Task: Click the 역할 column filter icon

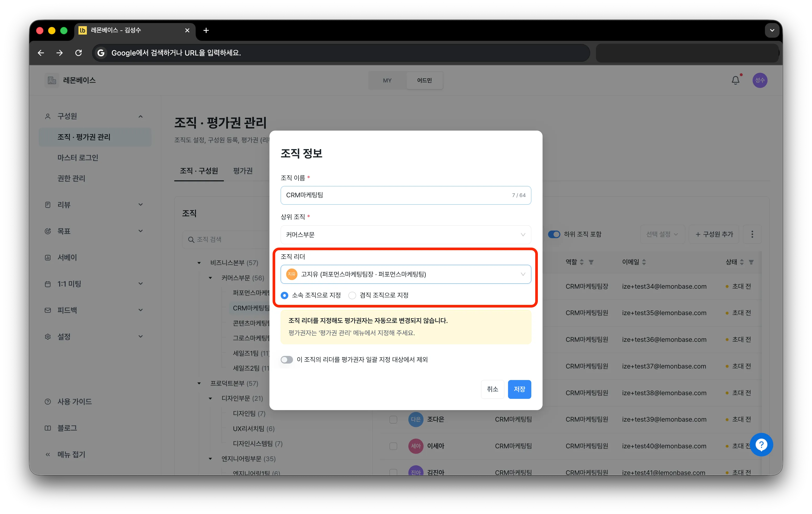Action: 591,262
